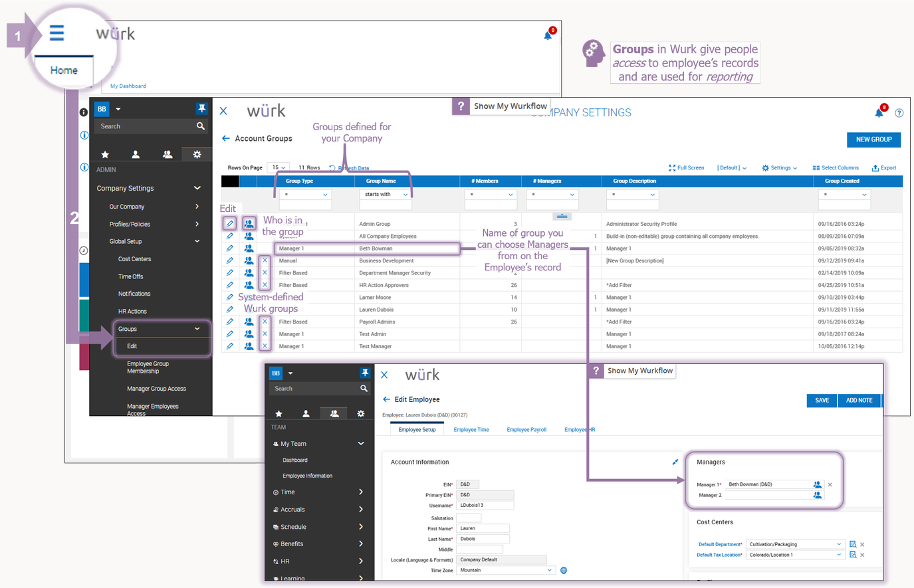Image resolution: width=914 pixels, height=588 pixels.
Task: Click the globe icon beside Time Zone
Action: point(564,570)
